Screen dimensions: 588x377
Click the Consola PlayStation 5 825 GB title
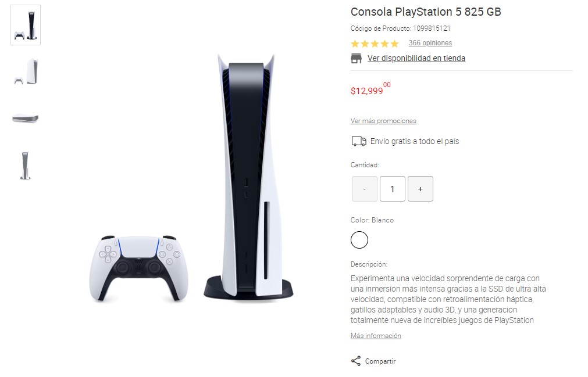click(x=426, y=12)
